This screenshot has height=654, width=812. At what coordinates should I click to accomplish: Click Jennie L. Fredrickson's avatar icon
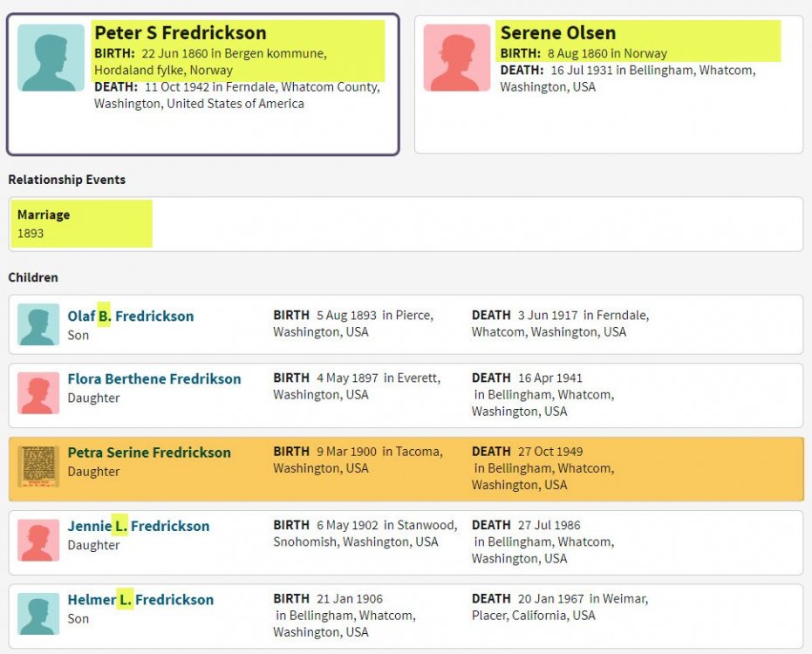(38, 540)
